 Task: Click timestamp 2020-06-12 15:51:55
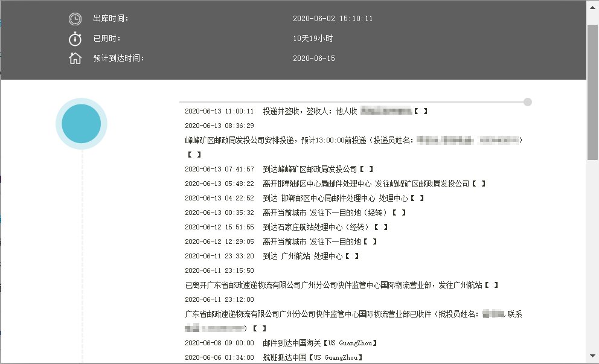pos(219,227)
